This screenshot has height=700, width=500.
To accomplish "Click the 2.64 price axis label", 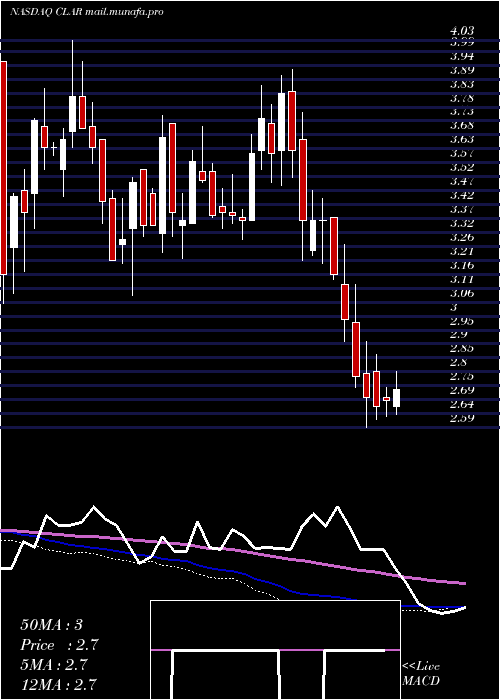I will [x=462, y=404].
